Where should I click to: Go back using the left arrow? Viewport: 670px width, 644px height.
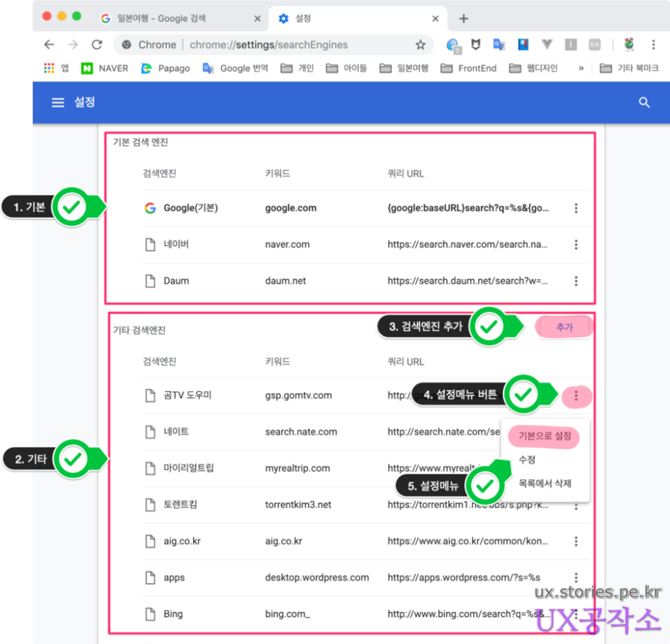pyautogui.click(x=49, y=45)
